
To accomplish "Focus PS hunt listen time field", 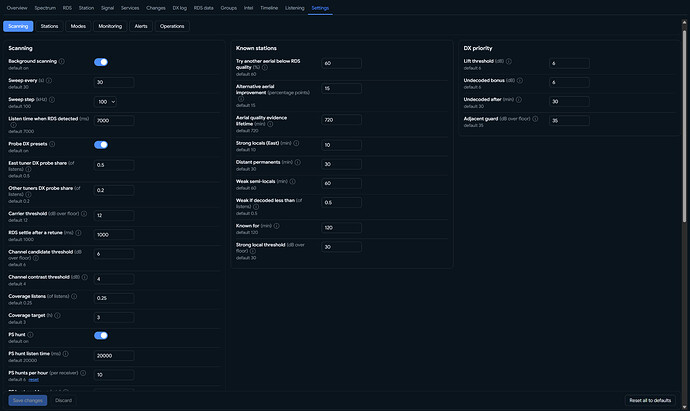I will pyautogui.click(x=114, y=356).
